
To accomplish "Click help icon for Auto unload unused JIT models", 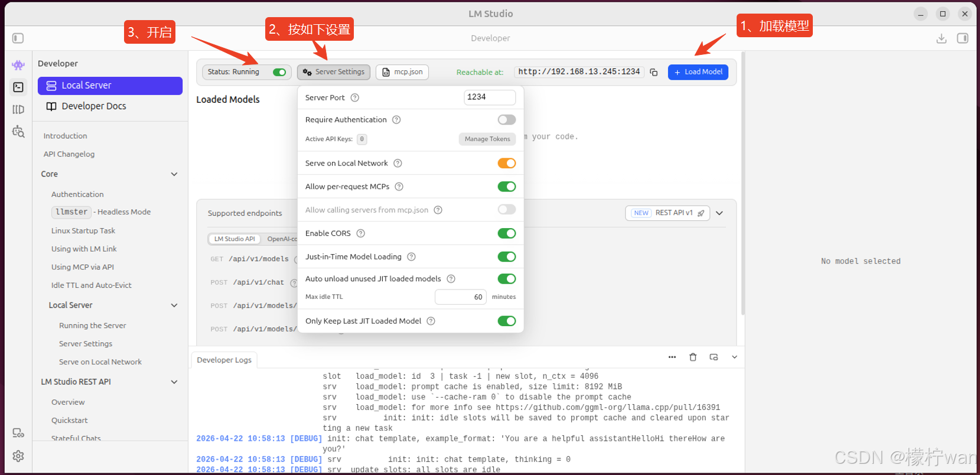I will [x=451, y=279].
